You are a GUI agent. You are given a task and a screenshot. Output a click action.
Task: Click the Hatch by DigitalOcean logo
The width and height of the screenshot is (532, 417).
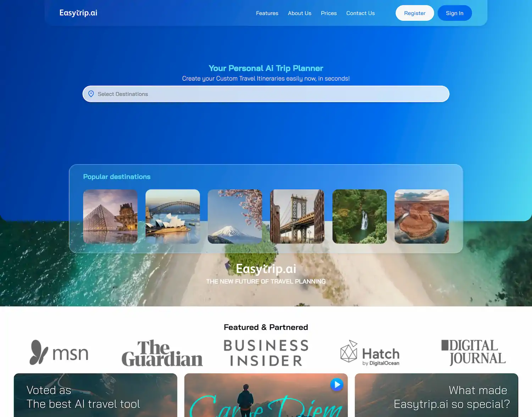pyautogui.click(x=370, y=353)
